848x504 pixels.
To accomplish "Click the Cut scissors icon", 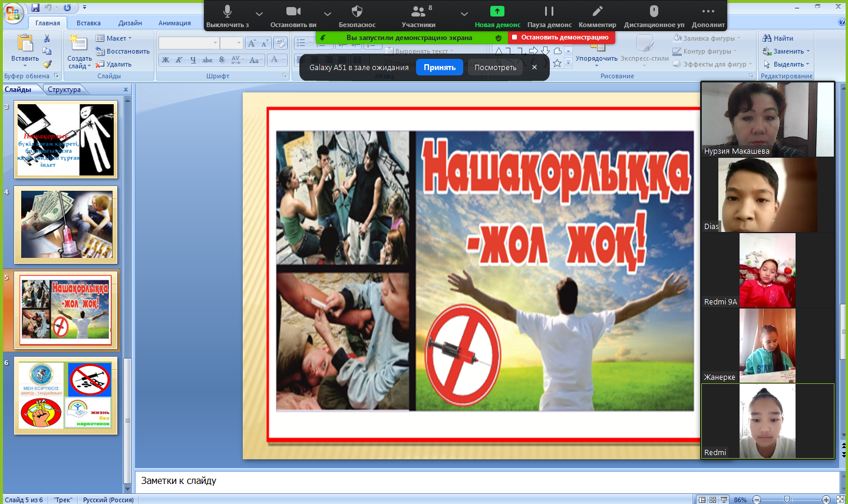I will 47,39.
